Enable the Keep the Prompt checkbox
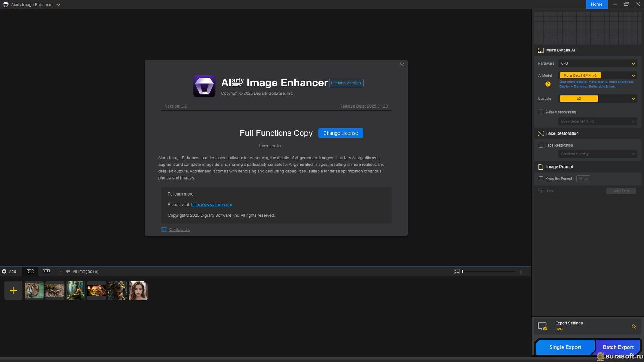Screen dimensions: 644x362 (x=541, y=179)
